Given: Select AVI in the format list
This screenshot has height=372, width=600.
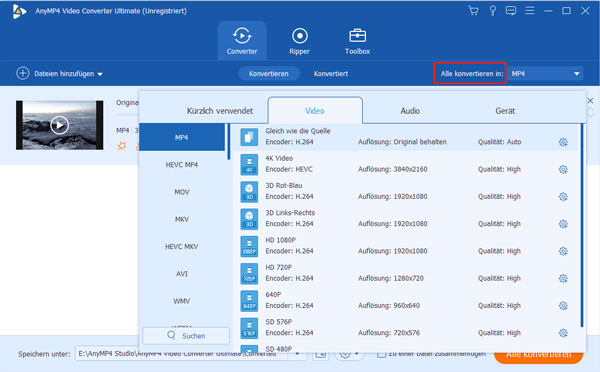Looking at the screenshot, I should pyautogui.click(x=182, y=274).
